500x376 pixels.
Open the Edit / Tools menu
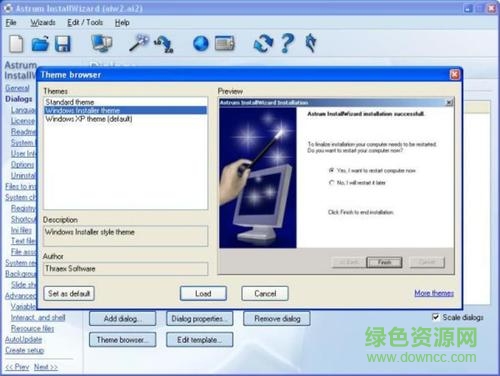(85, 23)
